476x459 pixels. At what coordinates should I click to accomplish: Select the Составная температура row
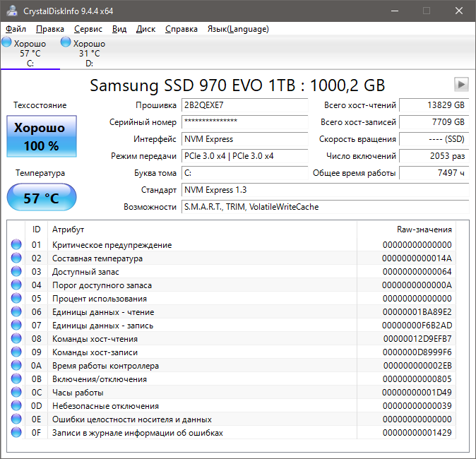(232, 258)
